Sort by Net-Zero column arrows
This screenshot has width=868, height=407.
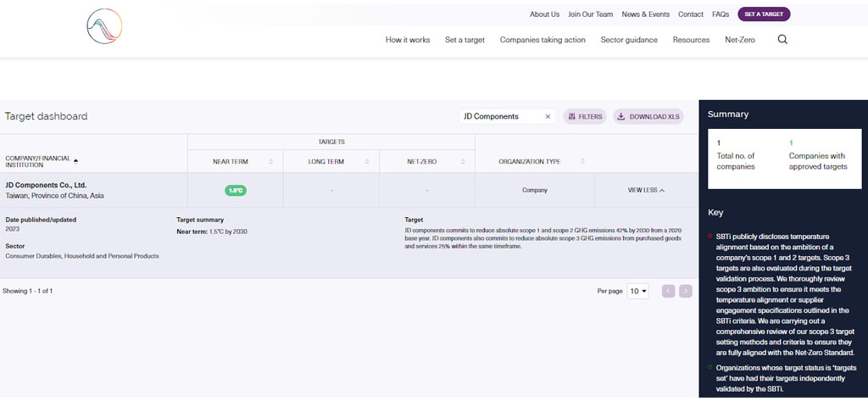point(463,161)
